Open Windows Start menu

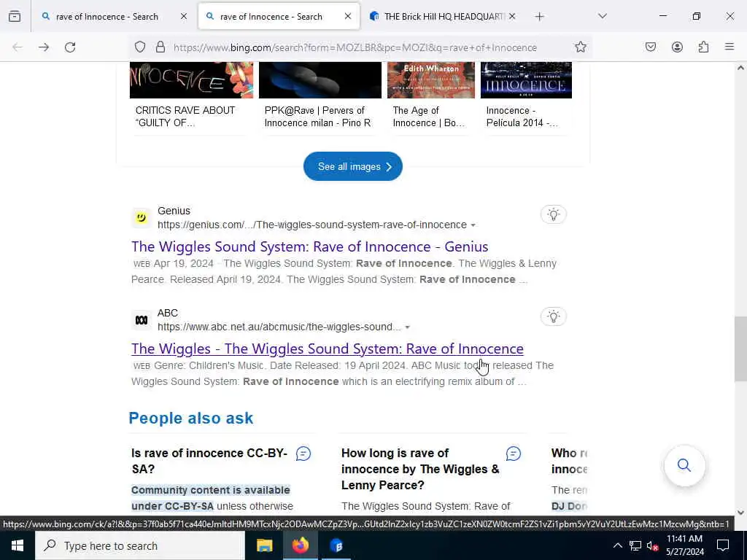point(18,545)
